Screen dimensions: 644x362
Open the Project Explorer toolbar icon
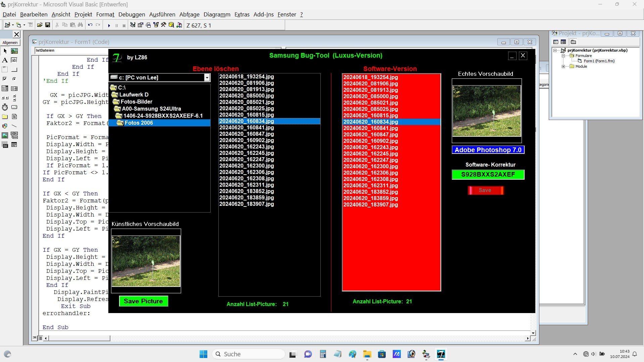[x=133, y=25]
